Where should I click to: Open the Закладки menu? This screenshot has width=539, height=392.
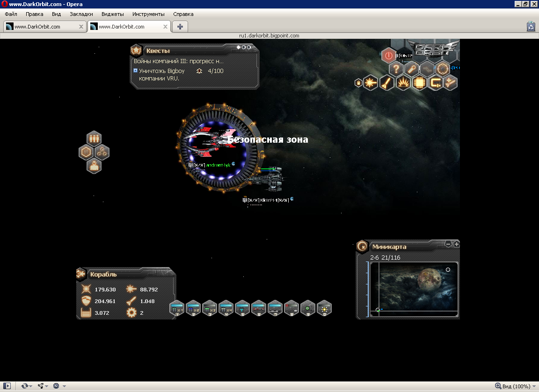click(81, 14)
